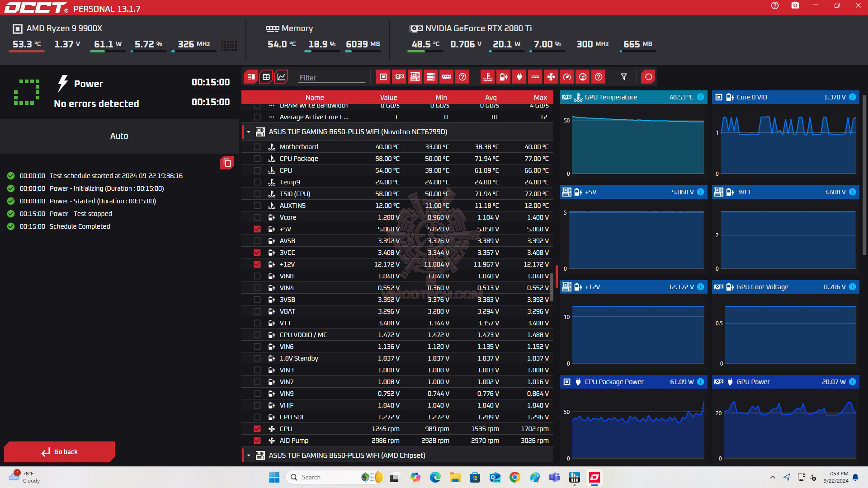Collapse the AMD Chipset sensor group
This screenshot has width=868, height=488.
point(249,455)
